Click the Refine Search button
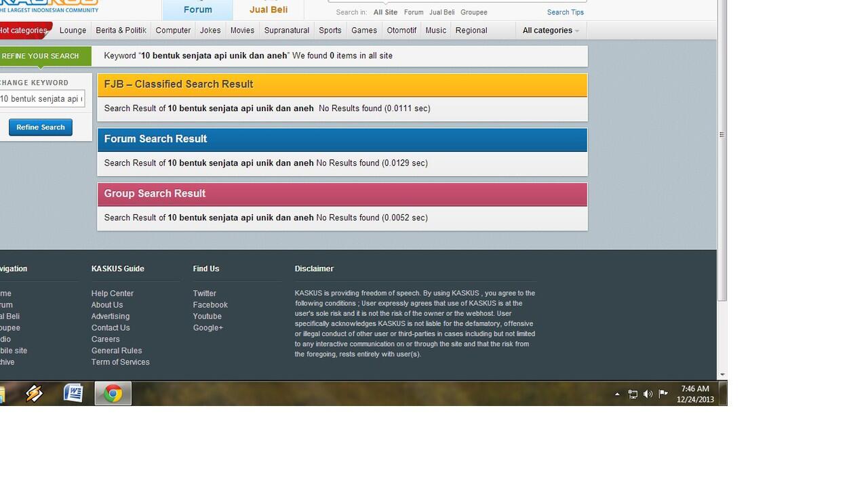This screenshot has width=868, height=488. click(41, 127)
